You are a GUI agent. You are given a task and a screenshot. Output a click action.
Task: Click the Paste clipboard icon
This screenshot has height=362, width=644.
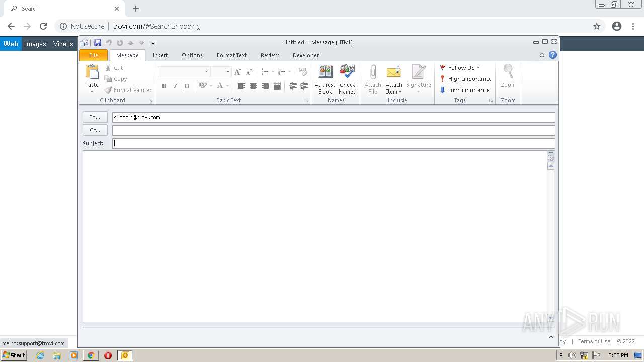92,72
